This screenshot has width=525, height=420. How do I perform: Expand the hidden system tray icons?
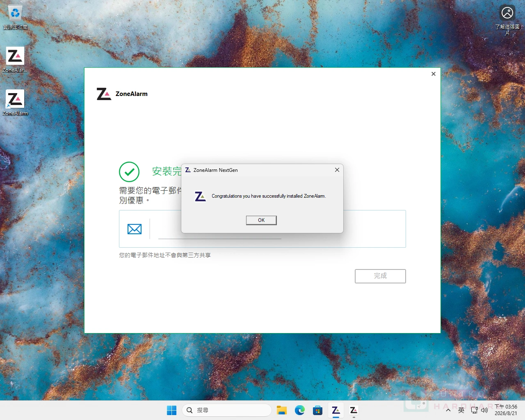click(x=448, y=410)
